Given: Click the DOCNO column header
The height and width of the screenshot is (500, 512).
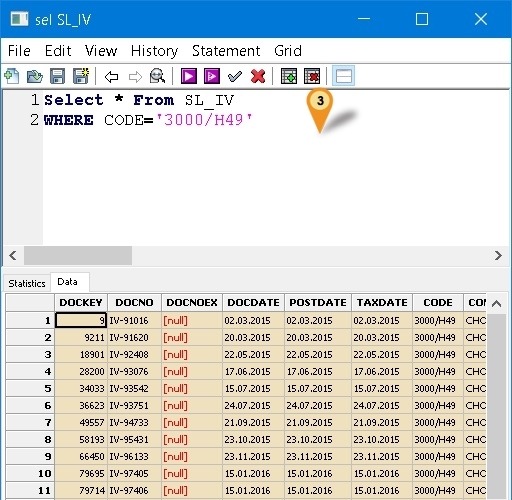Looking at the screenshot, I should tap(134, 303).
